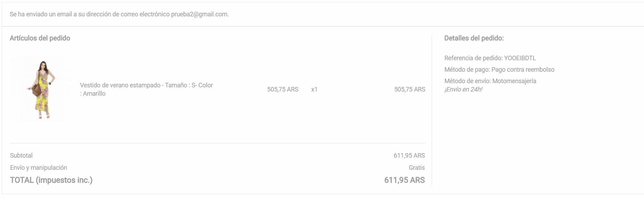Click the x1 quantity indicator
The height and width of the screenshot is (198, 644).
[x=314, y=89]
